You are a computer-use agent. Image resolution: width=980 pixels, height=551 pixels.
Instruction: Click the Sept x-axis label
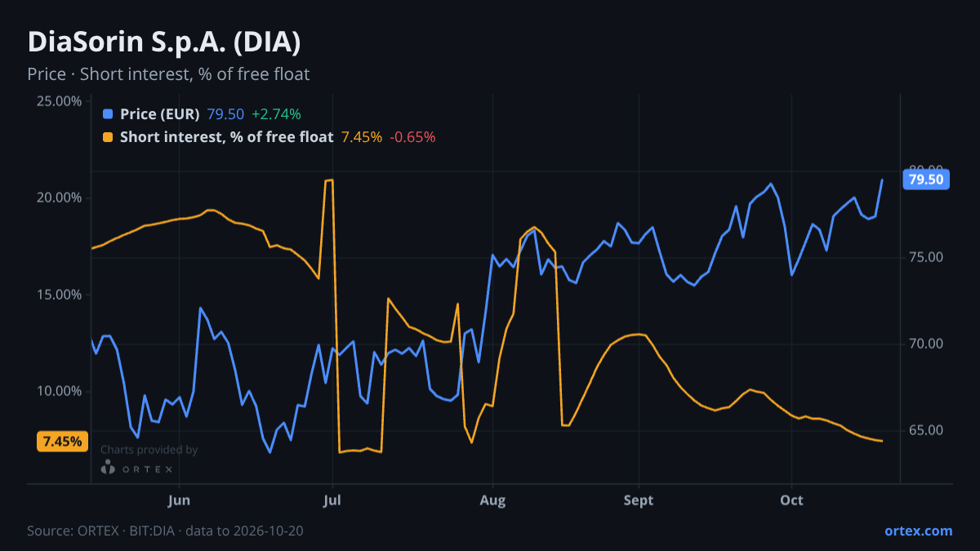[x=639, y=500]
